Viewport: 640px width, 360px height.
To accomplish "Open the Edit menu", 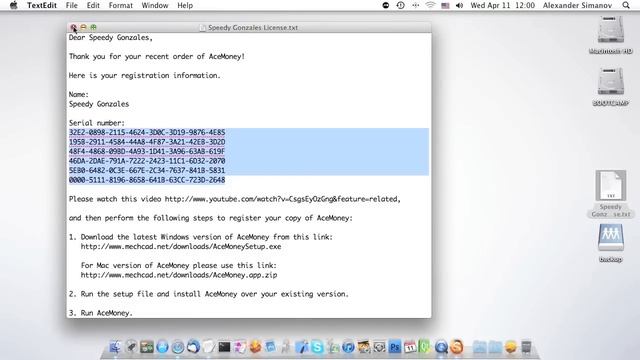I will pos(93,5).
